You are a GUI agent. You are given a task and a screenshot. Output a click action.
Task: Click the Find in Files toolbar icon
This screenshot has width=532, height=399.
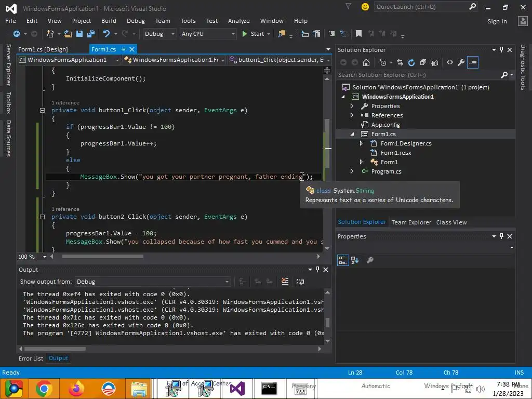(x=282, y=34)
